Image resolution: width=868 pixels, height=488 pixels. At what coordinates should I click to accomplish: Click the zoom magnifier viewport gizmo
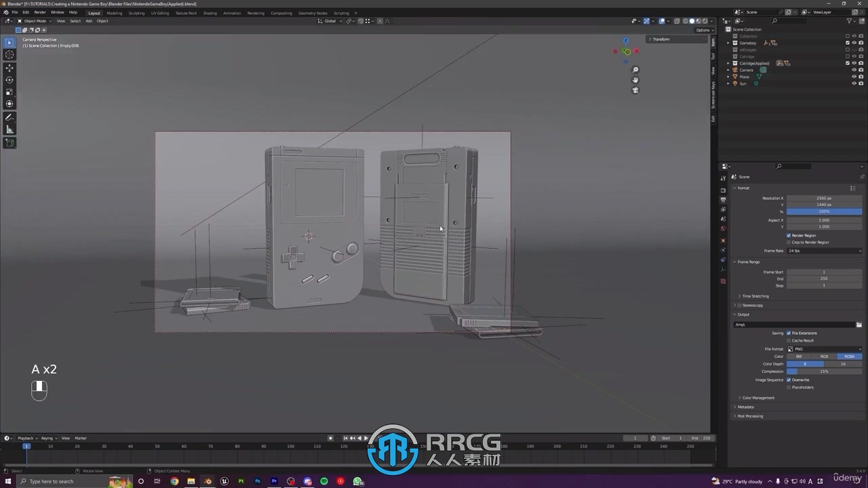coord(635,70)
